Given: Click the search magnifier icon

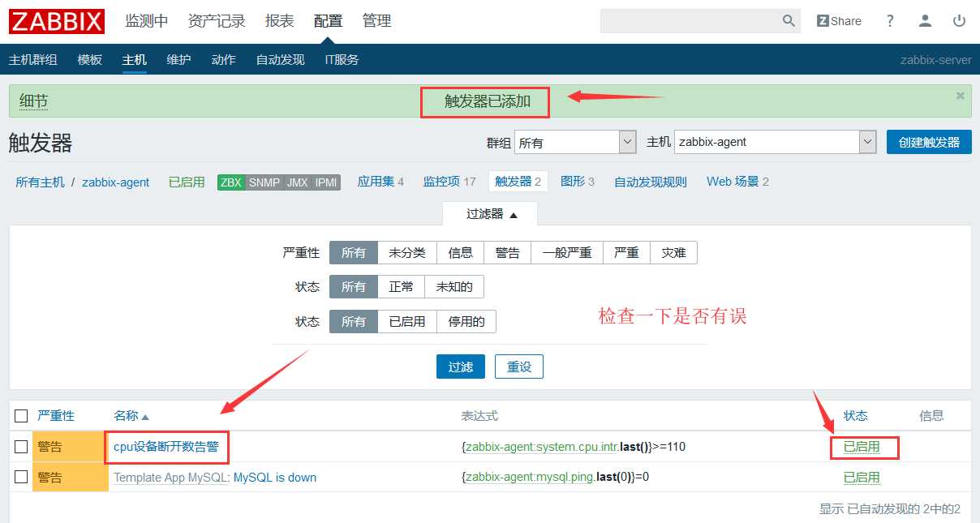Looking at the screenshot, I should 789,21.
